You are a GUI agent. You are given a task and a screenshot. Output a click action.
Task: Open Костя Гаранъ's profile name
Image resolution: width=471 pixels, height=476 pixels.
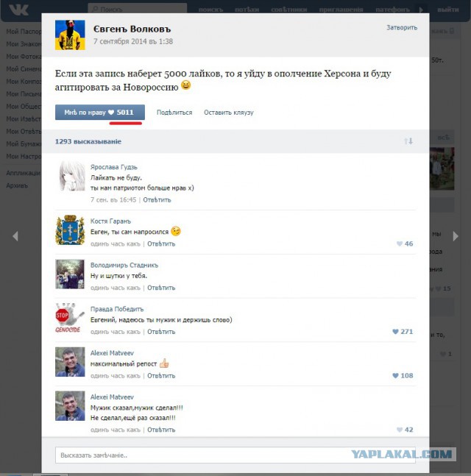(110, 221)
